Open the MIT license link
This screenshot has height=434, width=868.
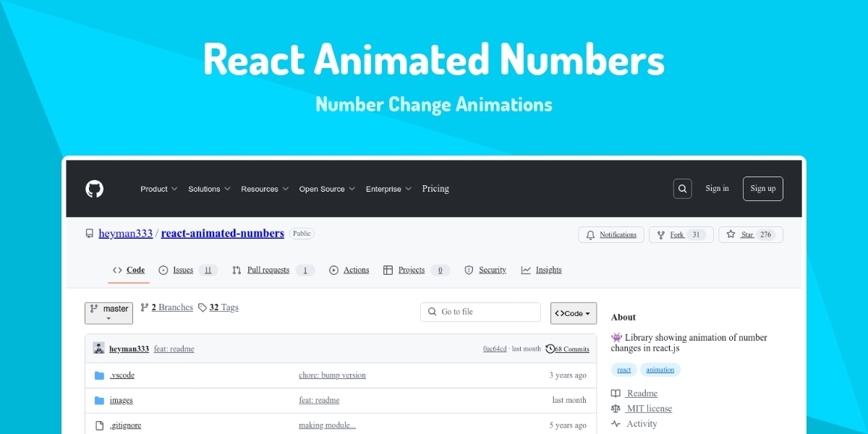point(650,408)
